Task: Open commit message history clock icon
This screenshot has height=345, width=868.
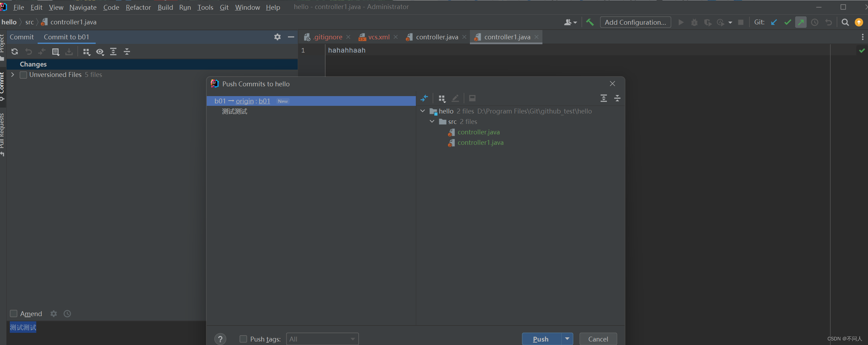Action: click(67, 314)
